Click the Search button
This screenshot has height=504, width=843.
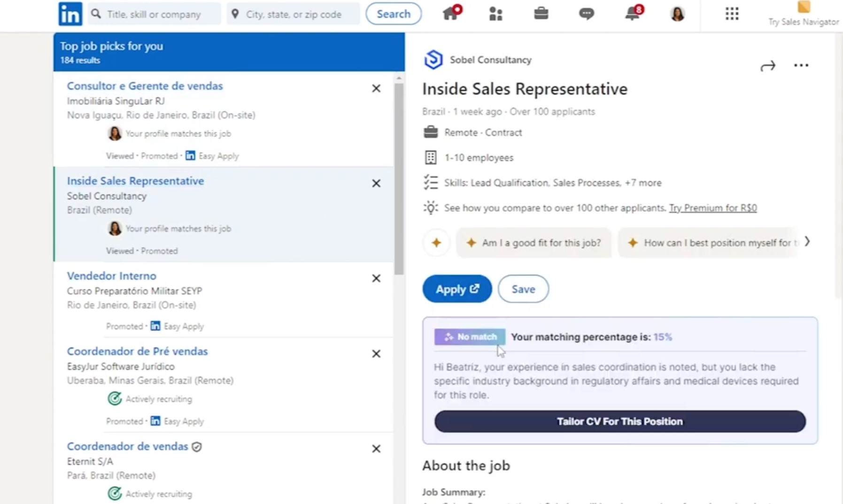point(394,14)
